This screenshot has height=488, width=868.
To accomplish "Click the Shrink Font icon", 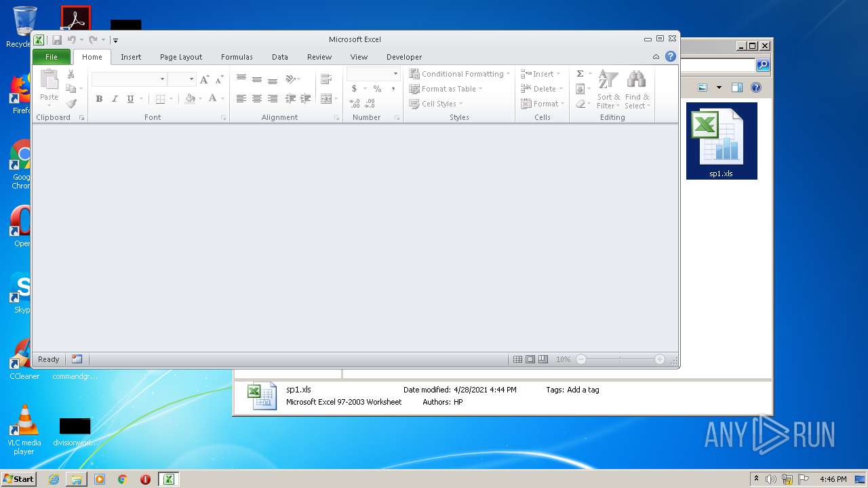I will point(219,79).
